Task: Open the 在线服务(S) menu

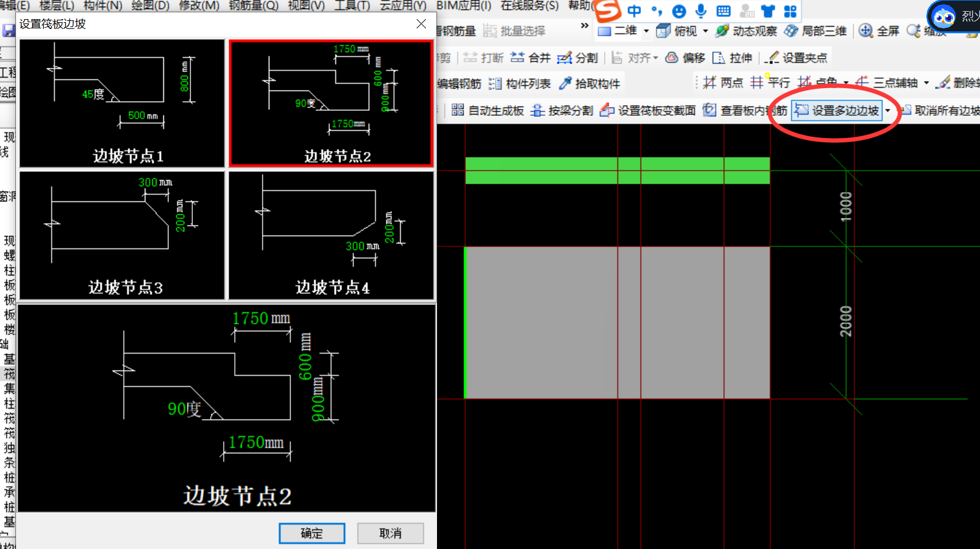Action: coord(529,6)
